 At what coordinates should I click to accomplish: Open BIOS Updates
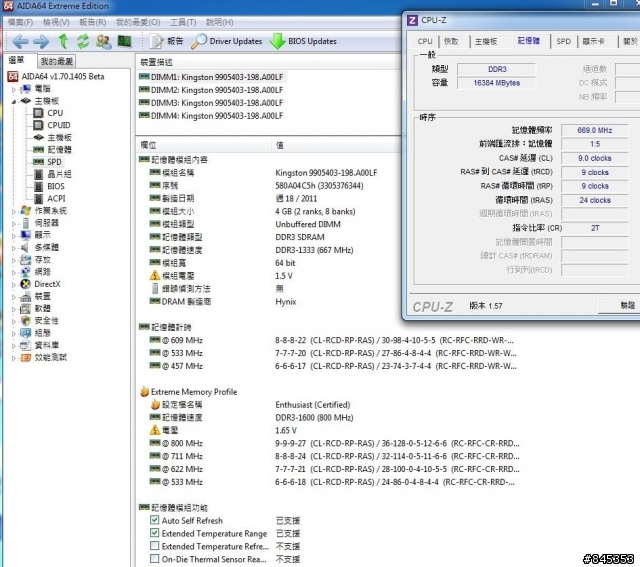[303, 41]
